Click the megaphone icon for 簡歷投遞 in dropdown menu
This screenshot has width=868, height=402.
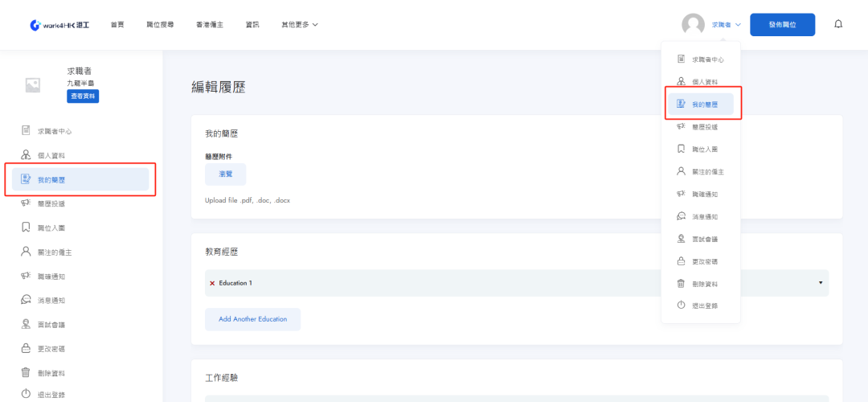click(x=681, y=126)
